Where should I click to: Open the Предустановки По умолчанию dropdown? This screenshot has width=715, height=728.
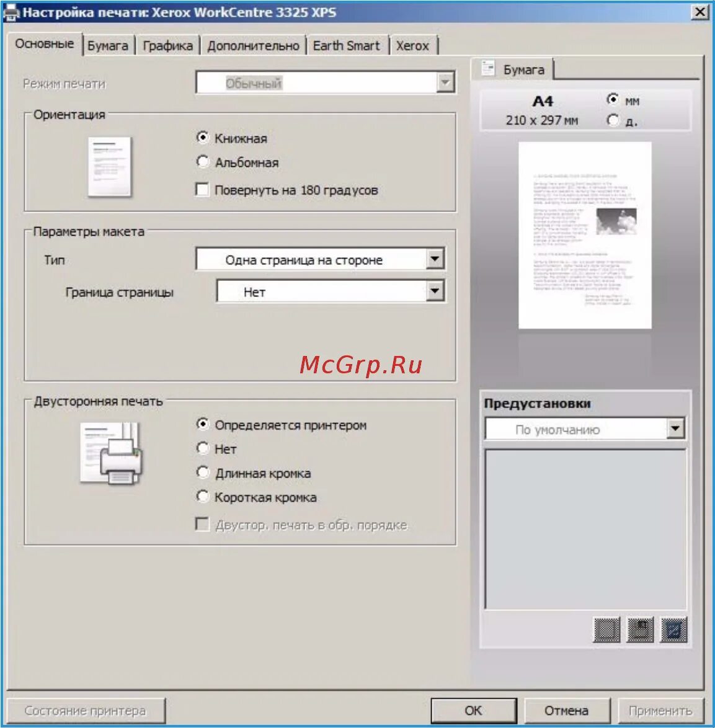click(585, 428)
